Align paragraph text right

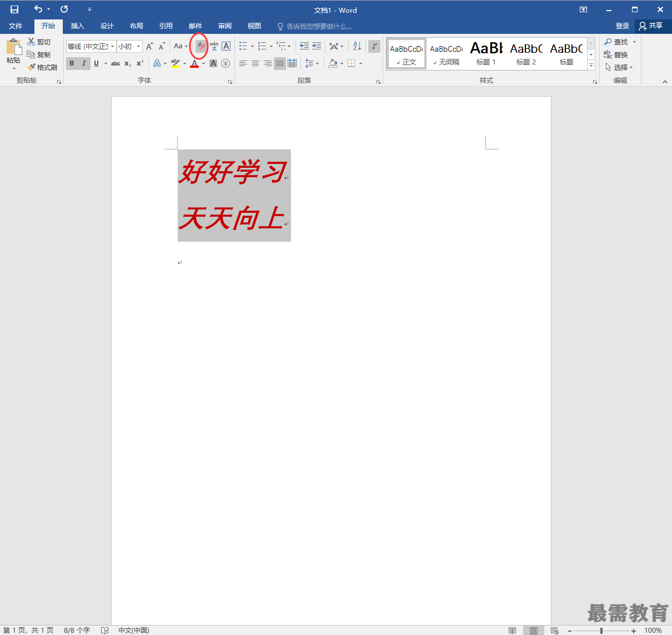[x=268, y=63]
